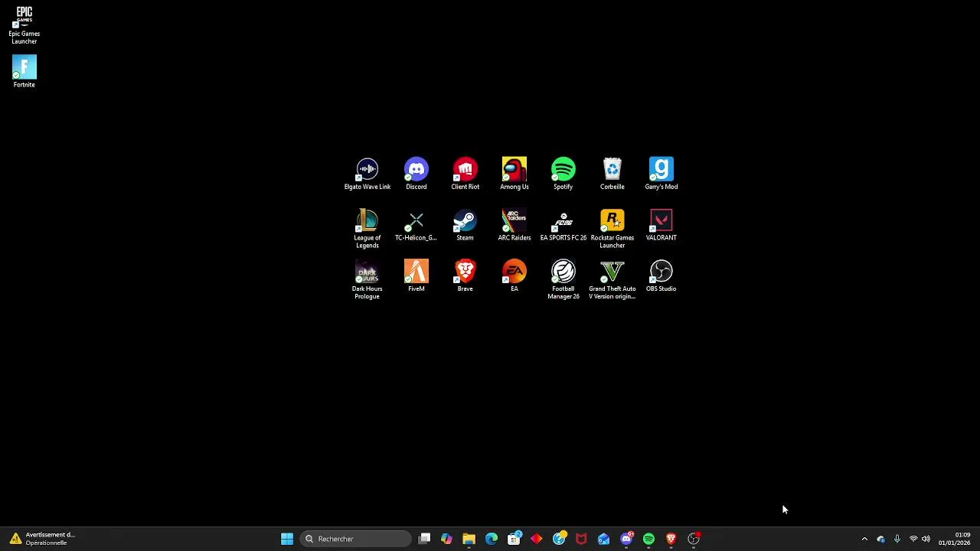Image resolution: width=980 pixels, height=551 pixels.
Task: Open Discord from the taskbar
Action: click(626, 539)
